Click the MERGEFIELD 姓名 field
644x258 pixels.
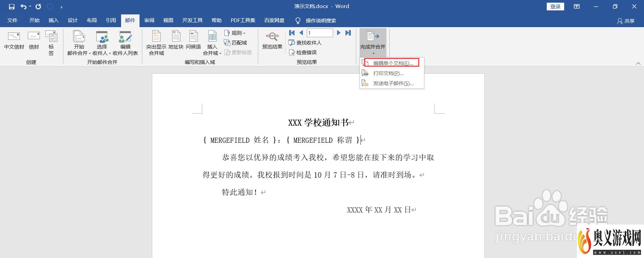[x=239, y=140]
